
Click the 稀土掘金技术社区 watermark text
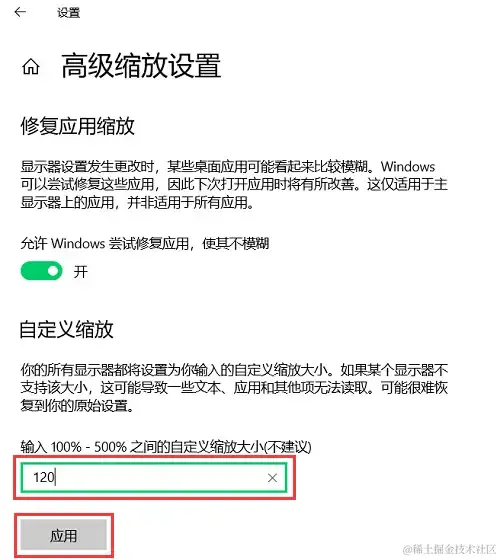pos(449,549)
